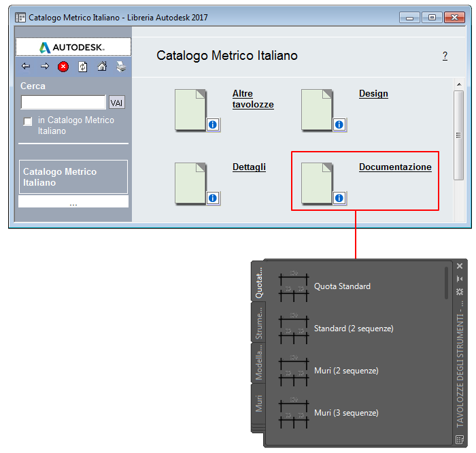
Task: Switch to the Modella... palette tab
Action: [x=258, y=363]
